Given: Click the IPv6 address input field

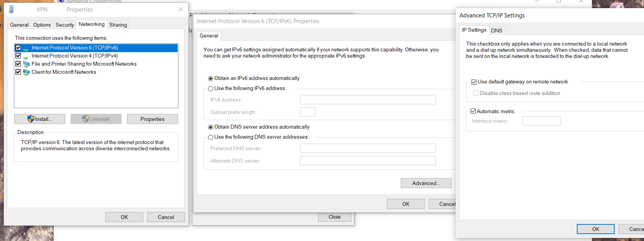Looking at the screenshot, I should point(368,100).
